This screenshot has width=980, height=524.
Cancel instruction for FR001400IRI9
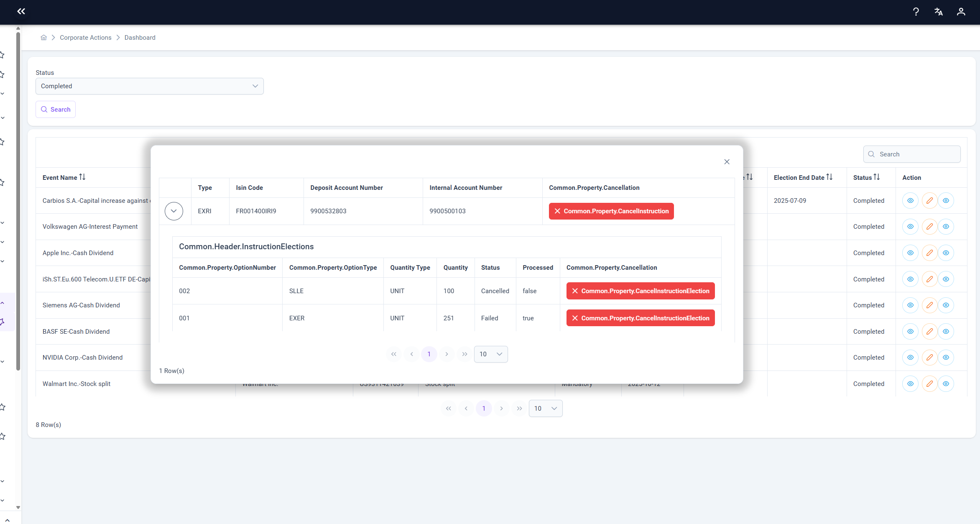[611, 211]
